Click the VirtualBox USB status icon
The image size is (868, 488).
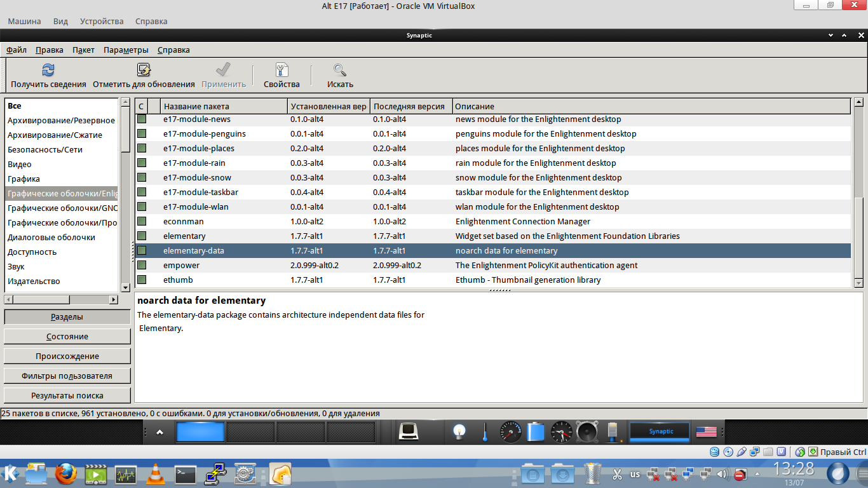click(x=742, y=452)
